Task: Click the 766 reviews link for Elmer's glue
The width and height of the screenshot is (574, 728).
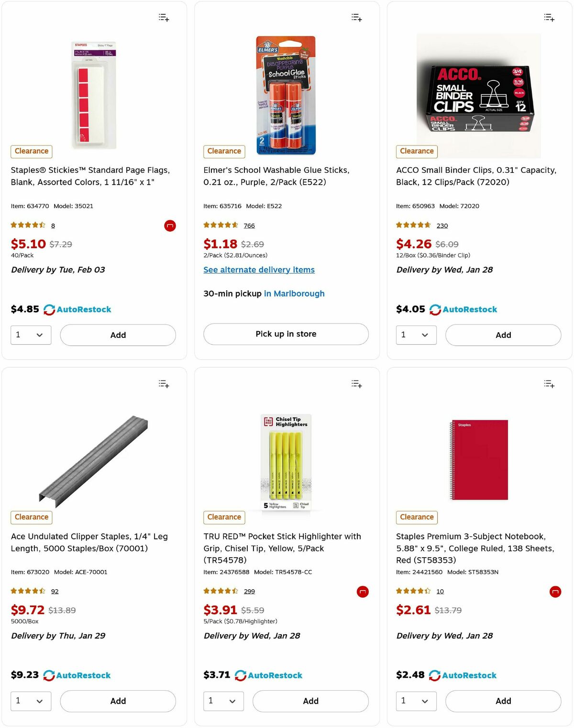Action: coord(249,225)
